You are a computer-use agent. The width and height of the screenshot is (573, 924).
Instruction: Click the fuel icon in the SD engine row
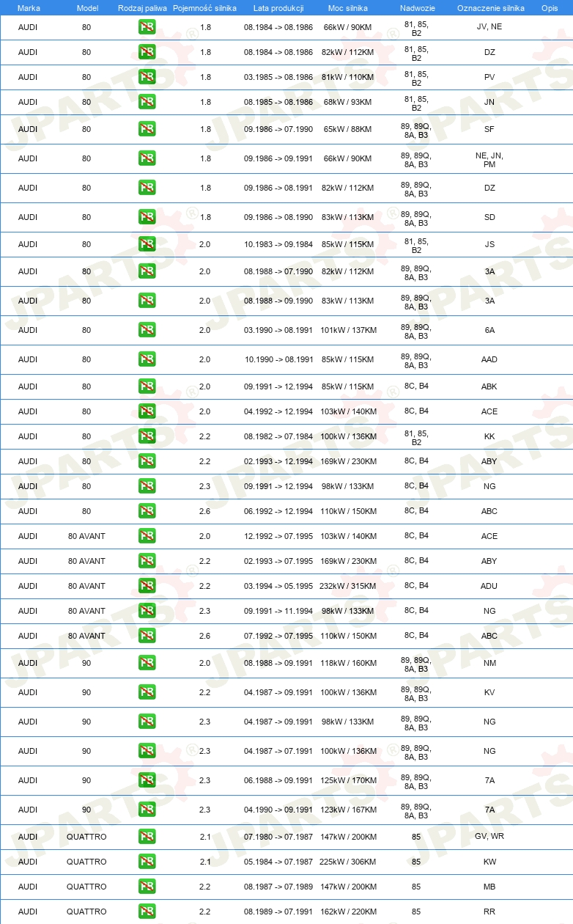coord(147,217)
